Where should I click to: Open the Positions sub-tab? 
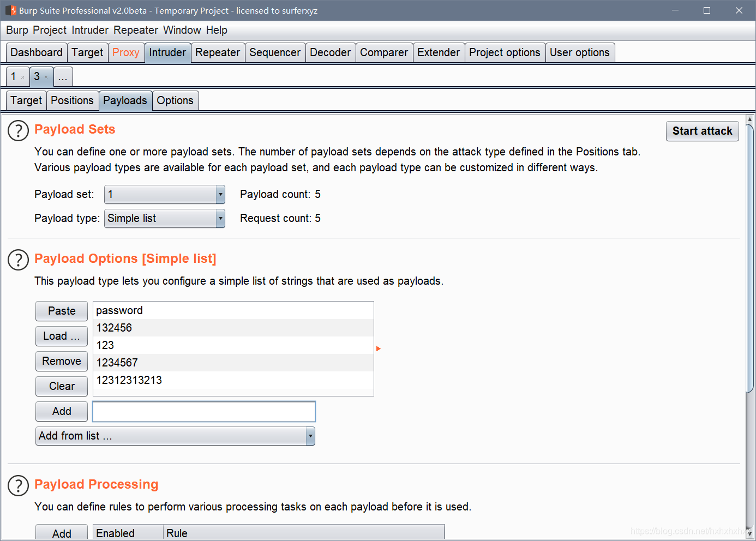[x=72, y=100]
